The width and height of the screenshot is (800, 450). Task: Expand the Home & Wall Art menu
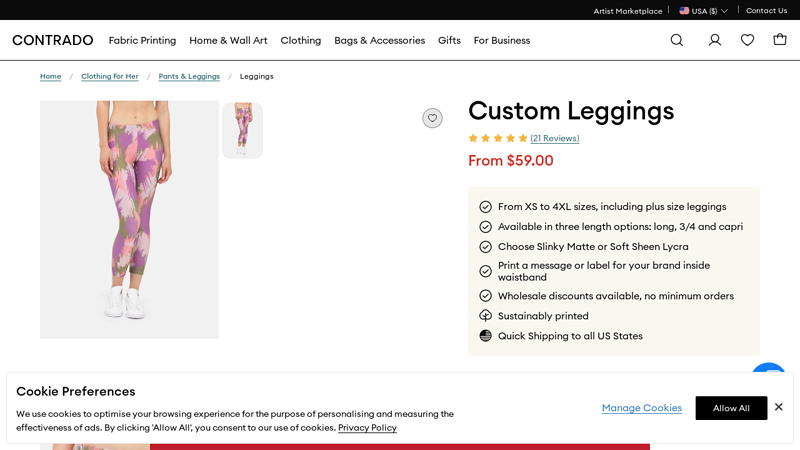(228, 40)
